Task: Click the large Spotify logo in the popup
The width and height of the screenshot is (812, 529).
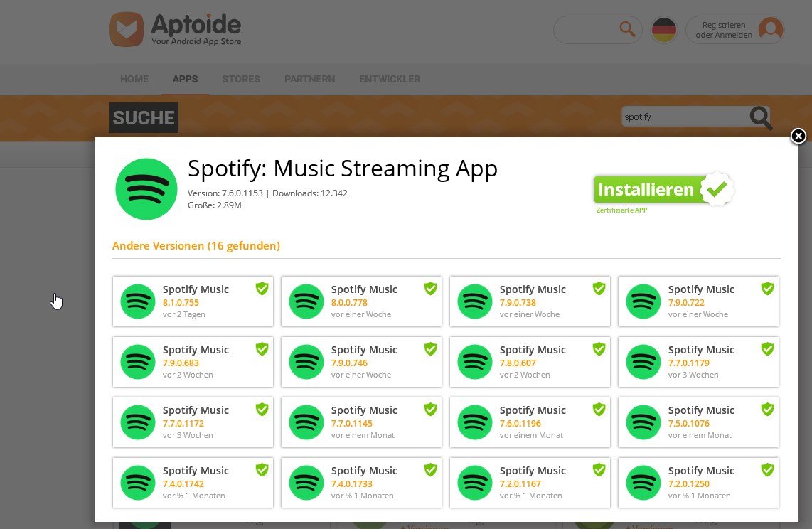Action: (x=146, y=189)
